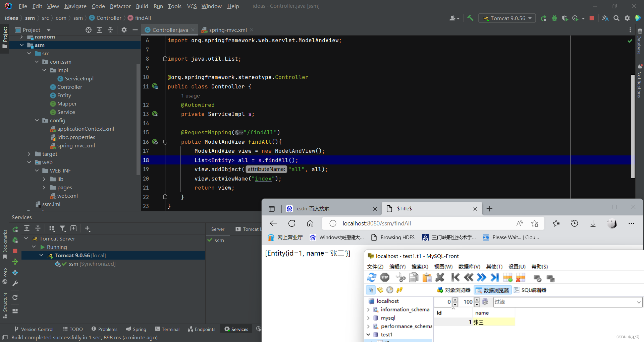Open Project panel options gear
This screenshot has height=342, width=644.
tap(124, 30)
